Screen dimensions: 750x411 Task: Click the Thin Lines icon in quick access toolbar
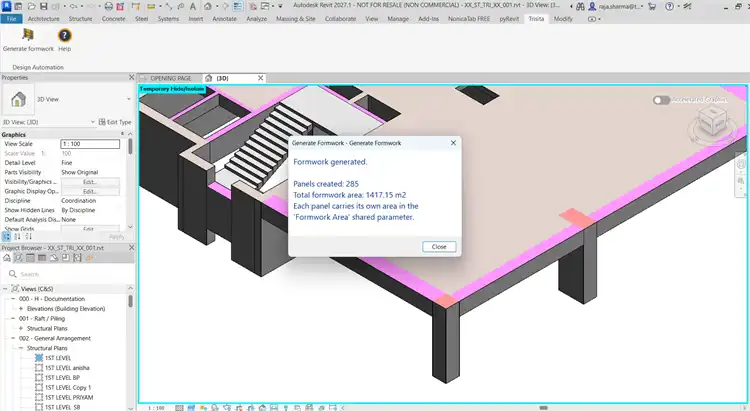238,6
